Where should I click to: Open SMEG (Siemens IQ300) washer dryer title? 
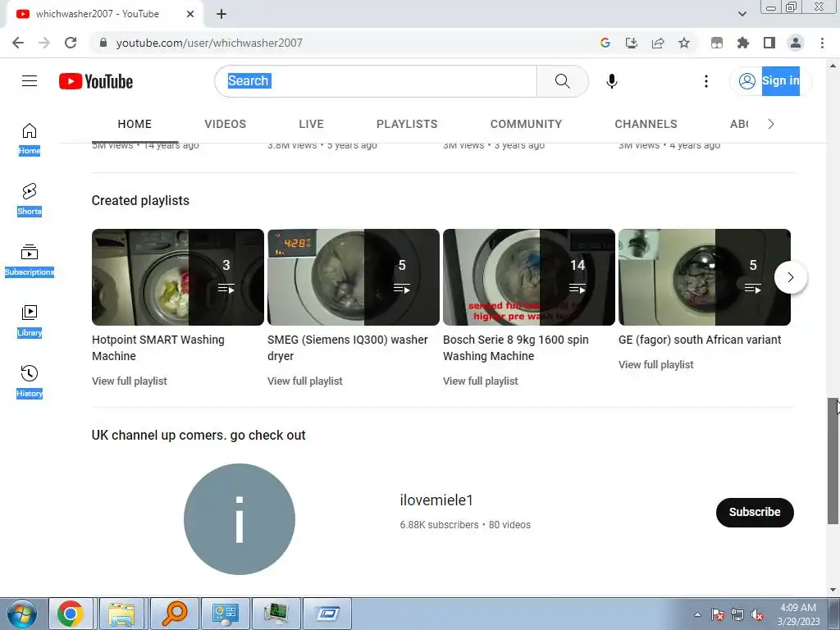coord(348,348)
